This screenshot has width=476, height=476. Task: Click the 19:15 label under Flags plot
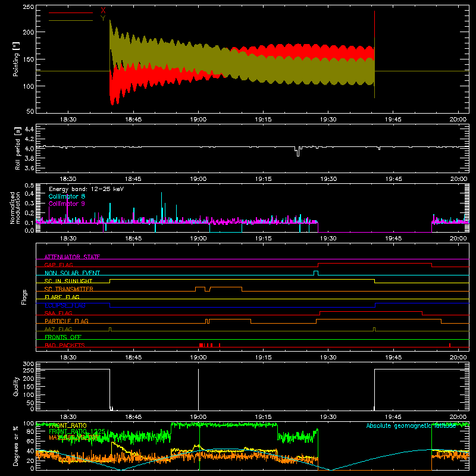(263, 358)
